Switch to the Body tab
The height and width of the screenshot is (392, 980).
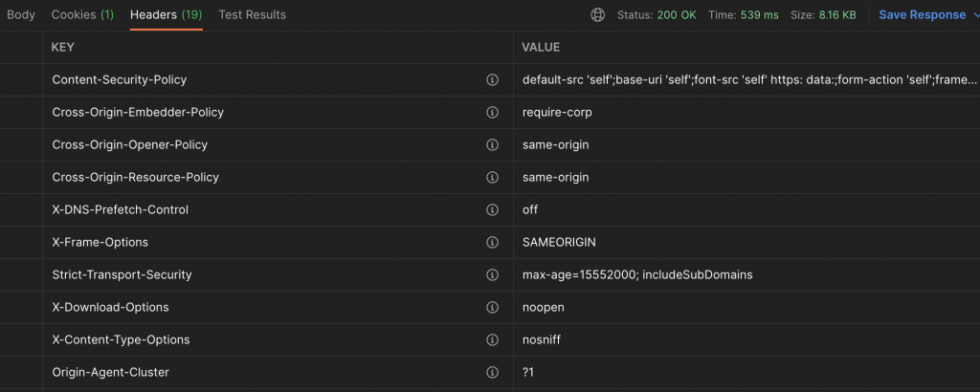(21, 15)
